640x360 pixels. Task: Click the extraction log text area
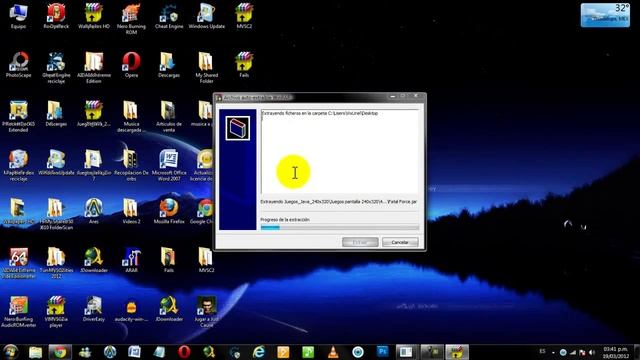tap(340, 151)
